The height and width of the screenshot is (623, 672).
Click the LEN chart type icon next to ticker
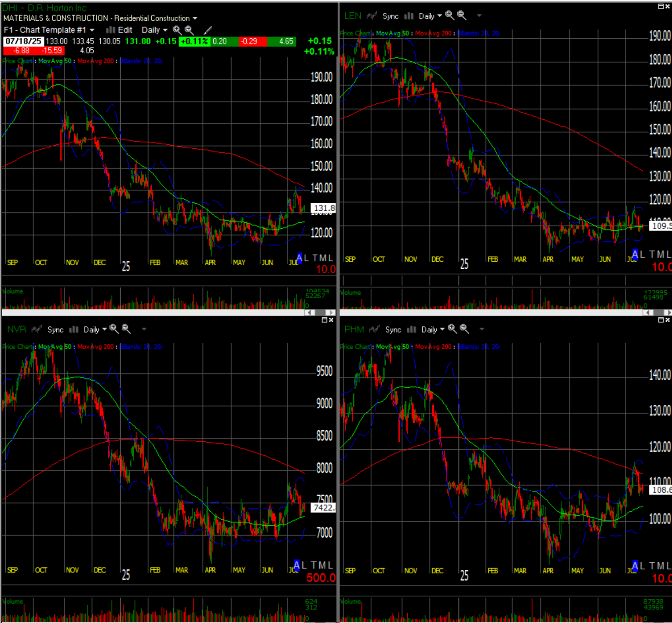[x=372, y=16]
